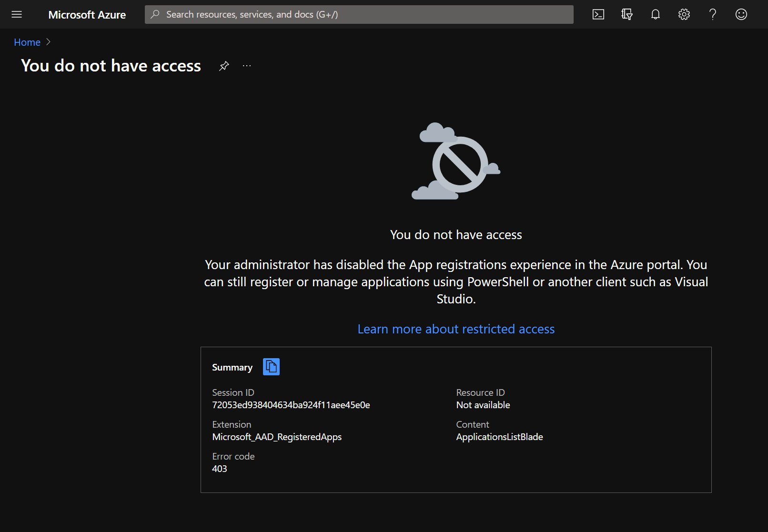Select the 403 error code value
The width and height of the screenshot is (768, 532).
pos(220,469)
